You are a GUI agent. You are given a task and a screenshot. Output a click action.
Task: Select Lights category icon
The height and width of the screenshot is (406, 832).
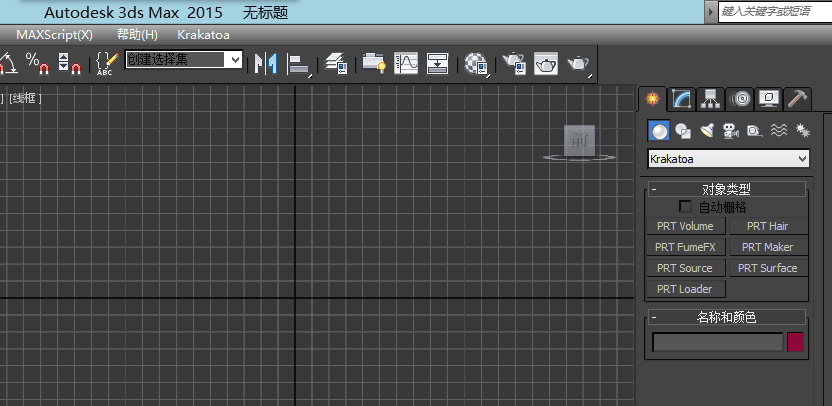coord(707,131)
